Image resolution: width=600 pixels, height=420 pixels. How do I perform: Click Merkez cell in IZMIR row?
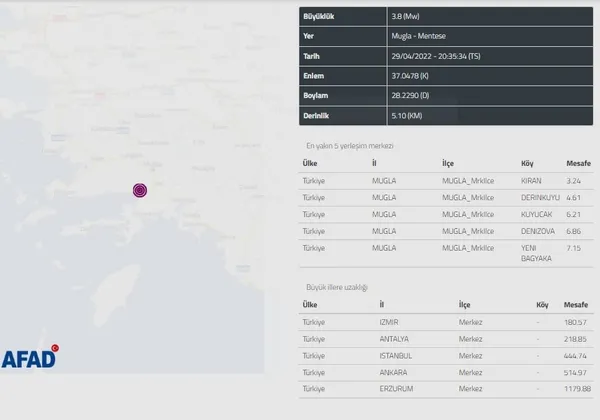coord(470,322)
